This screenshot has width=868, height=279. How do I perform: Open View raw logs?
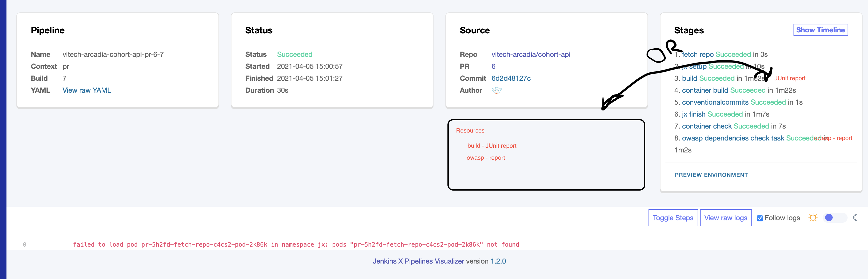tap(726, 218)
